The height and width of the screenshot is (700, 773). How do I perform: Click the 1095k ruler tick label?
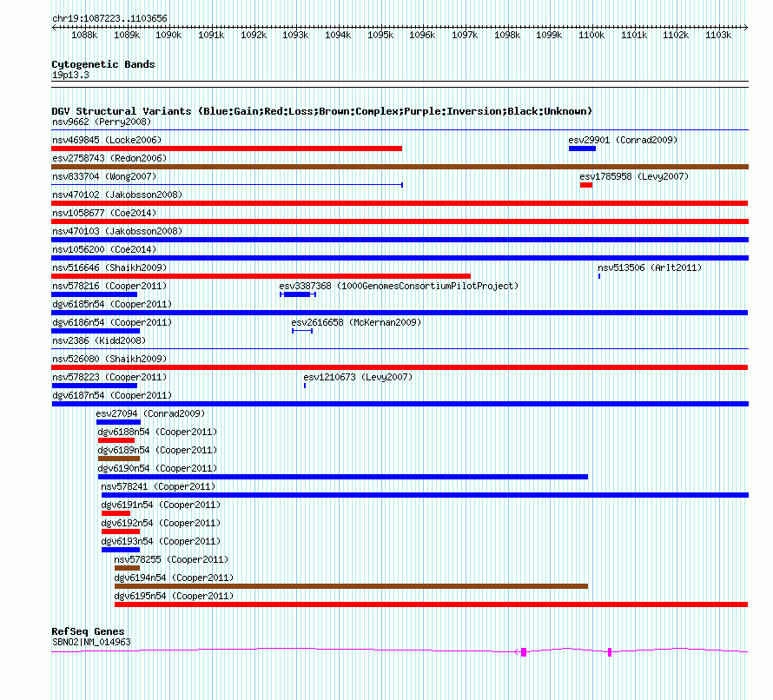(380, 35)
